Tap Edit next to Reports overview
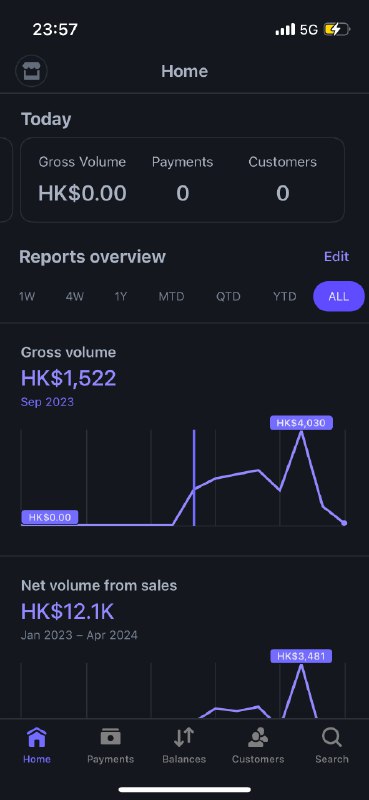The height and width of the screenshot is (800, 369). click(336, 256)
